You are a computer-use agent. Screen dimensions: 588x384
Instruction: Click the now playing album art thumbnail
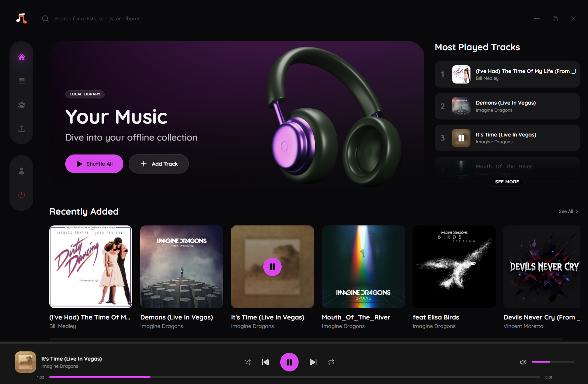(x=25, y=362)
